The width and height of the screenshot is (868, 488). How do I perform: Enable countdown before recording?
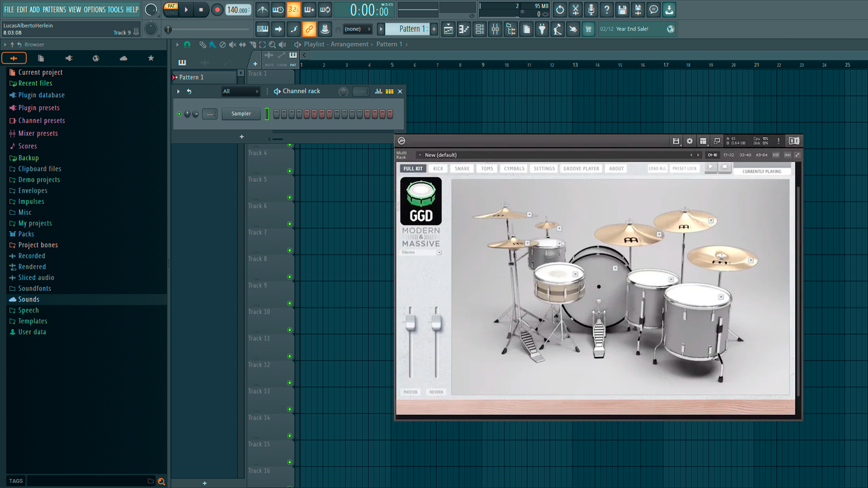point(294,10)
